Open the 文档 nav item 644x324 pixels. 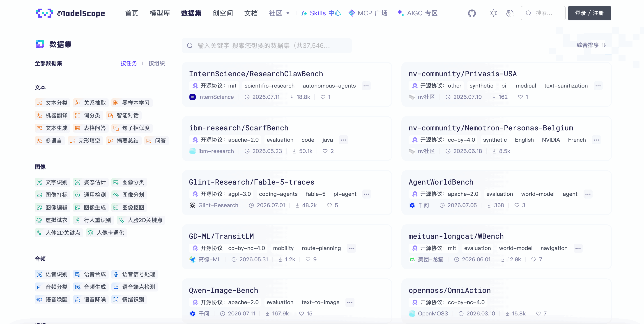[251, 13]
